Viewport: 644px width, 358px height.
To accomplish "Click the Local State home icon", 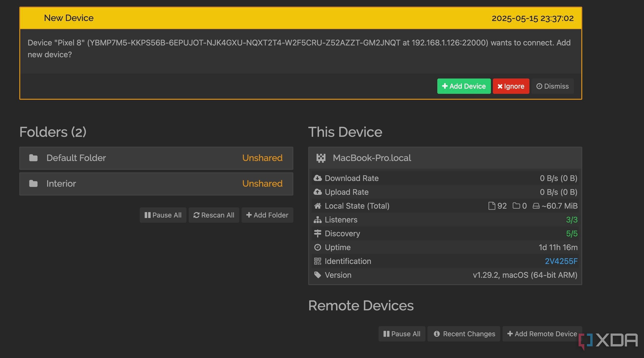I will coord(318,206).
